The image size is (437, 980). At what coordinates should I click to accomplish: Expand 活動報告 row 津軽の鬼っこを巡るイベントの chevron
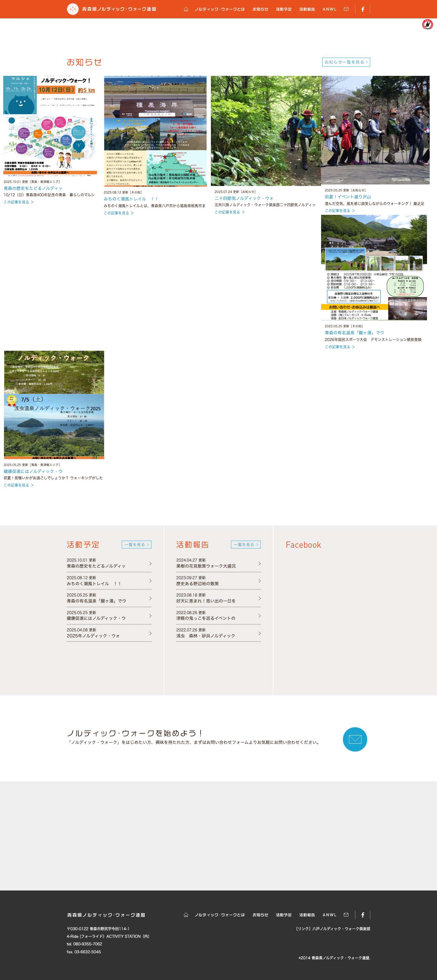(259, 616)
